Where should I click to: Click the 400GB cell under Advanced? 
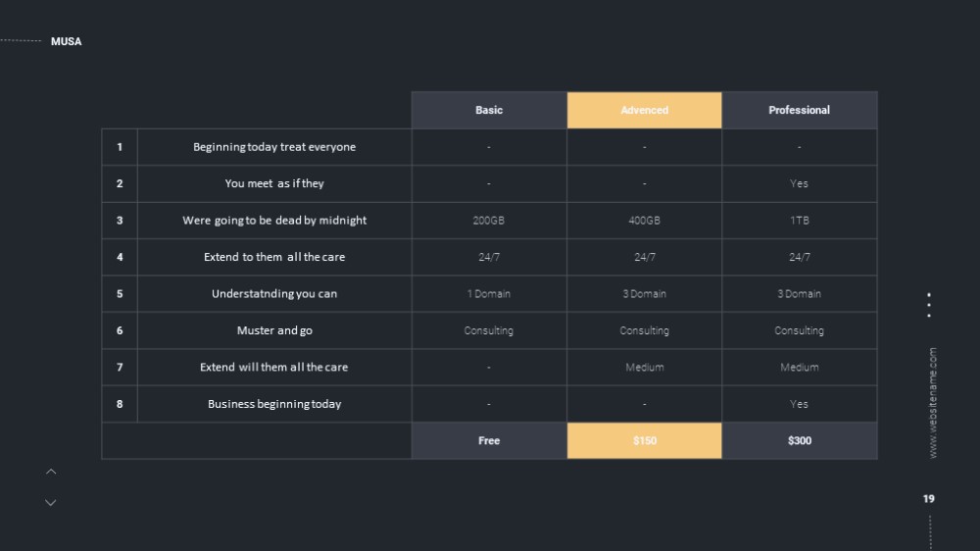tap(644, 221)
